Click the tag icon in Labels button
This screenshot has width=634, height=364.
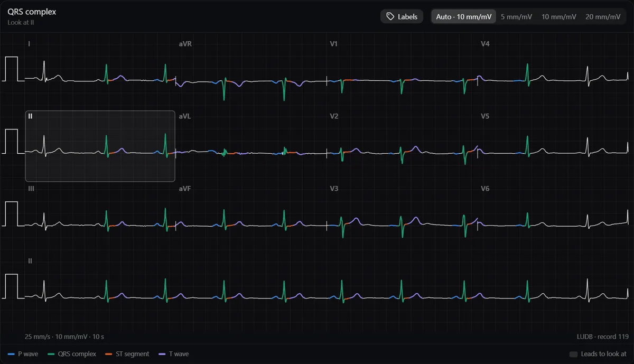click(x=390, y=16)
